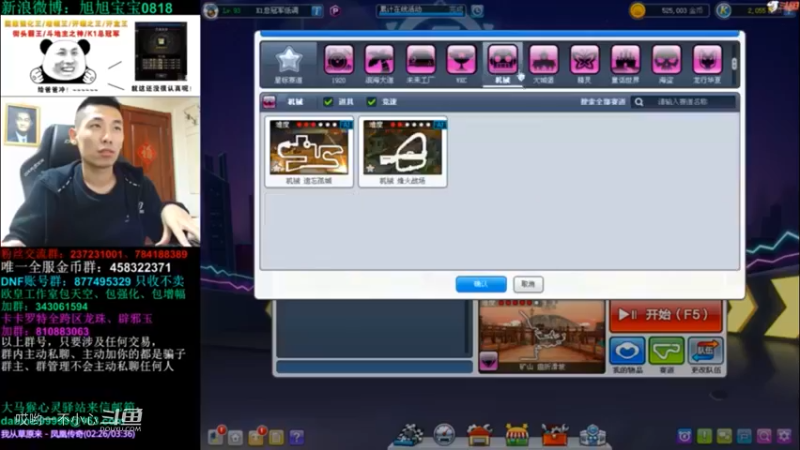Click the home icon in bottom-left
Viewport: 800px width, 450px height.
click(x=235, y=437)
